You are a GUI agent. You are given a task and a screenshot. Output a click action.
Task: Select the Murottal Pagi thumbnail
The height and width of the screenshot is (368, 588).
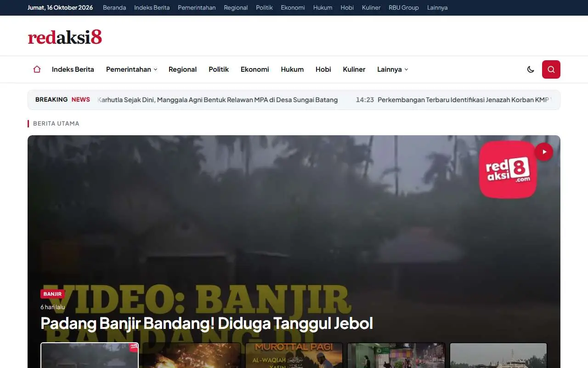[x=294, y=355]
